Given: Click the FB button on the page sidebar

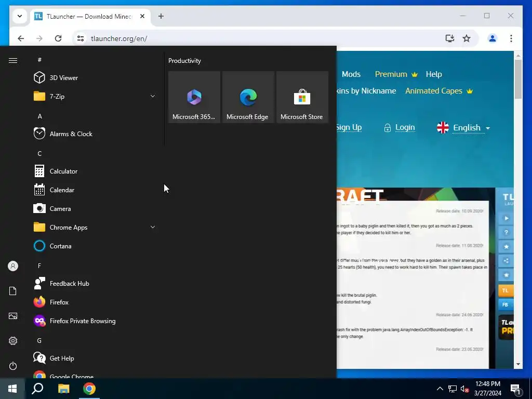Looking at the screenshot, I should click(x=506, y=304).
